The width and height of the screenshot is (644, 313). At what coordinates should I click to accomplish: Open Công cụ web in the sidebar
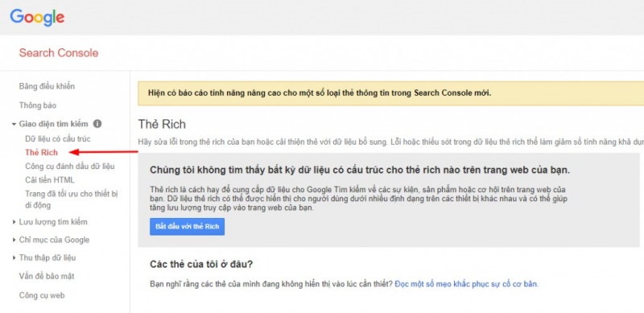[42, 295]
